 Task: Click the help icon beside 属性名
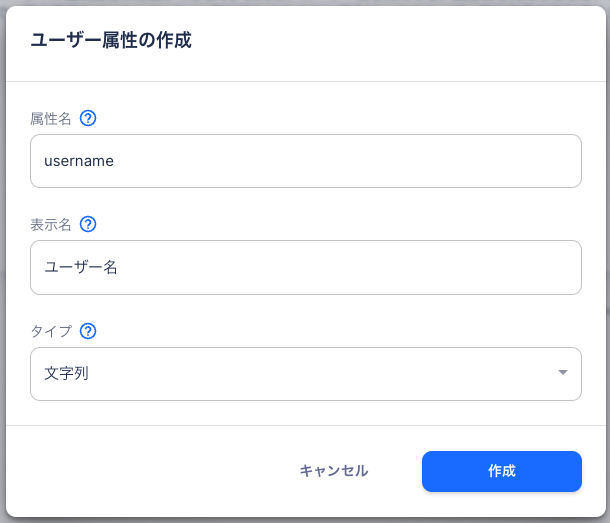(88, 118)
